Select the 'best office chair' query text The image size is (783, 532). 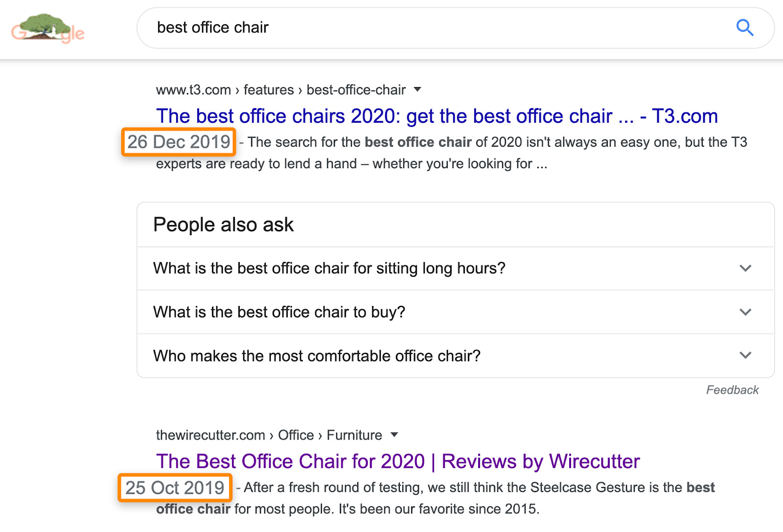click(212, 28)
